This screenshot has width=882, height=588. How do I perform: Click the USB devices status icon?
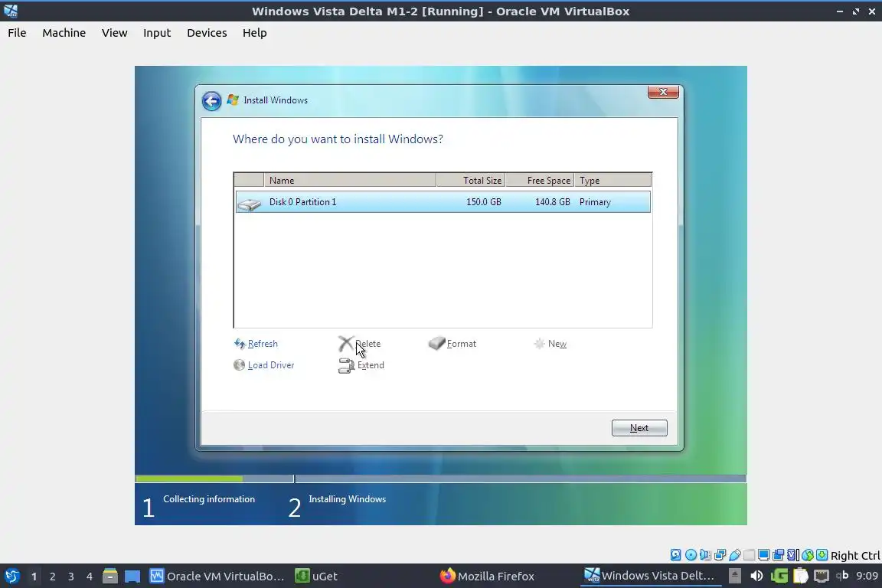[735, 555]
